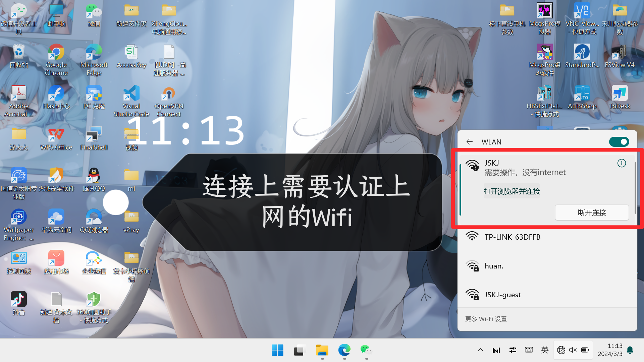The width and height of the screenshot is (644, 362).
Task: Open the 视频 desktop folder
Action: (131, 139)
